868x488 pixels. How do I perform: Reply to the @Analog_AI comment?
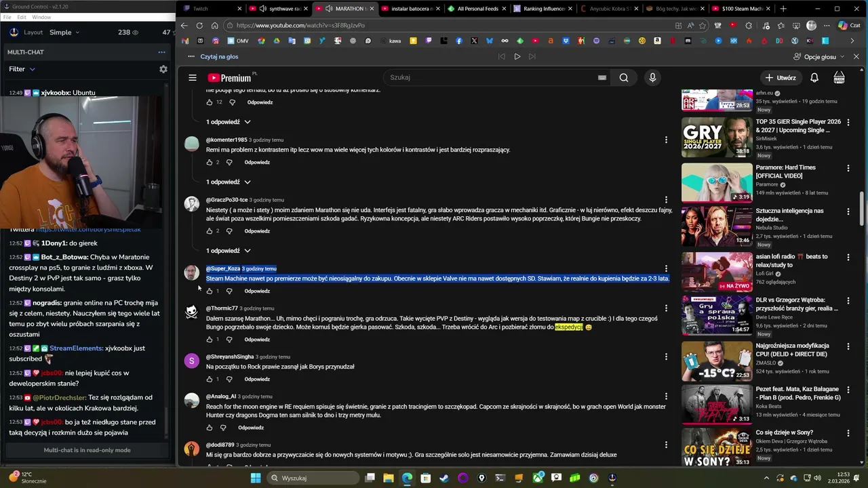pos(251,428)
